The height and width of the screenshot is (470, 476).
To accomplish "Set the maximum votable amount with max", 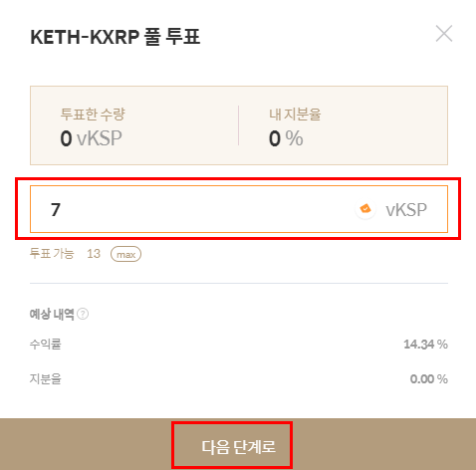I will tap(125, 254).
